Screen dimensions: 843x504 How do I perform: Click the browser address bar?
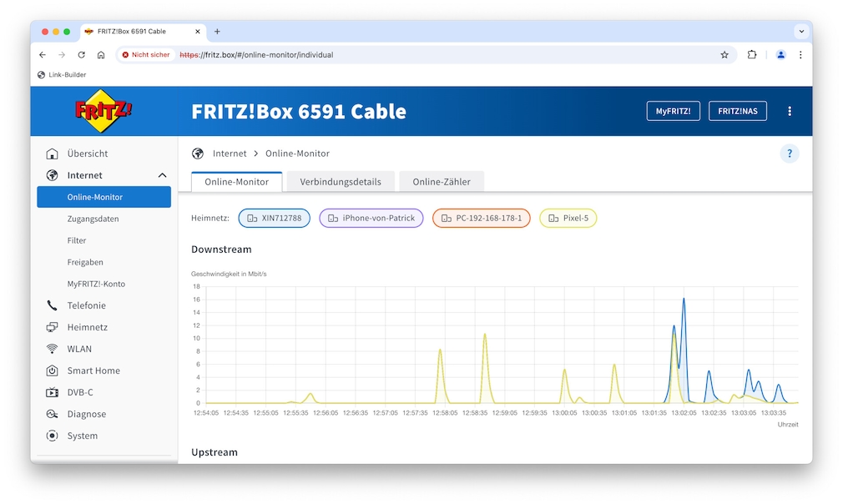coord(334,54)
